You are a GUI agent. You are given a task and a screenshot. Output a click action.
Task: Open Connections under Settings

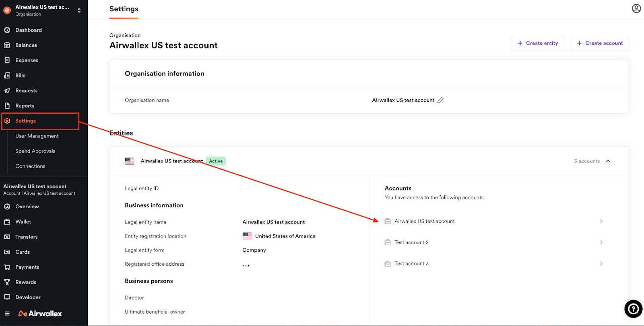(30, 166)
